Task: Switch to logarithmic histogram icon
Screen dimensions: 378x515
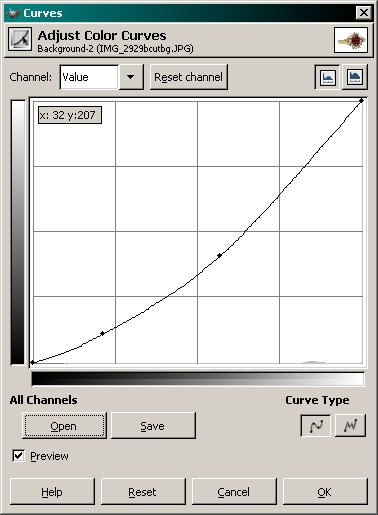Action: click(354, 77)
